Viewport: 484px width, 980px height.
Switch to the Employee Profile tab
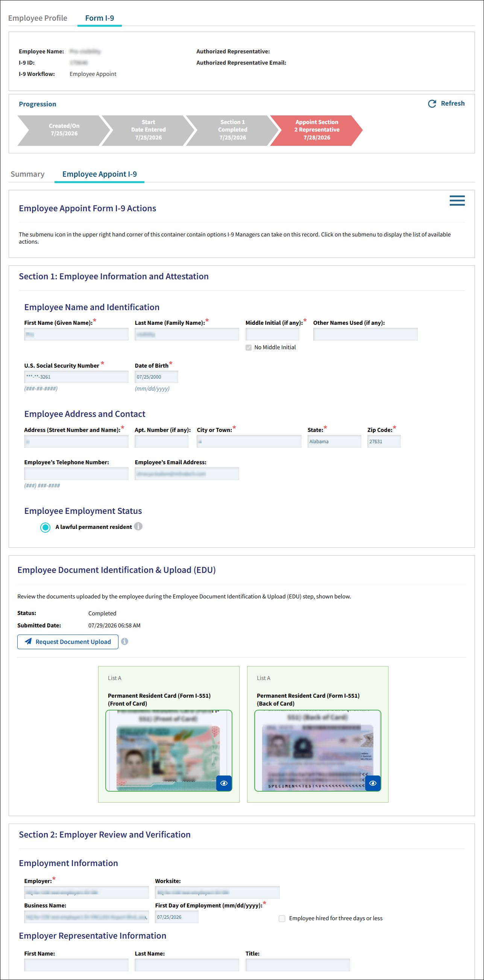(x=38, y=18)
